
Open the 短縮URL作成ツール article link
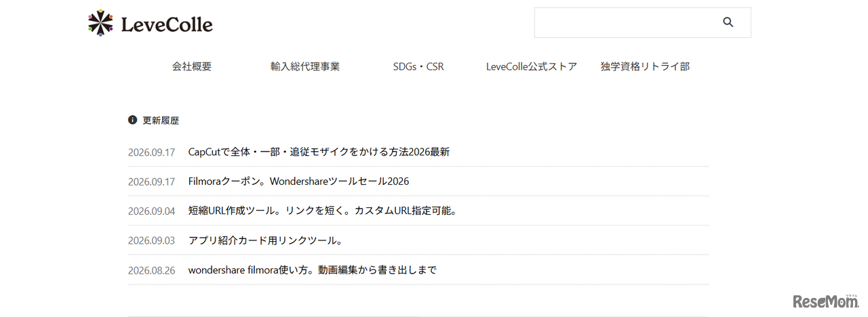(x=323, y=211)
